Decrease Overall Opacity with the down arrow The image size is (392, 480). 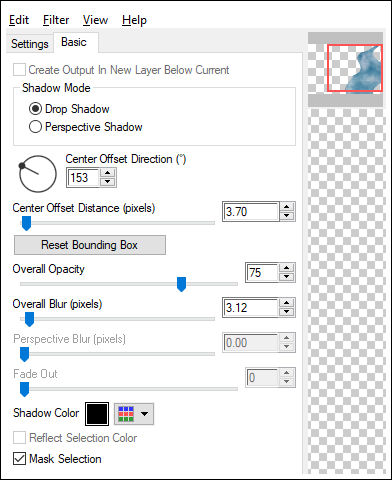[x=287, y=277]
